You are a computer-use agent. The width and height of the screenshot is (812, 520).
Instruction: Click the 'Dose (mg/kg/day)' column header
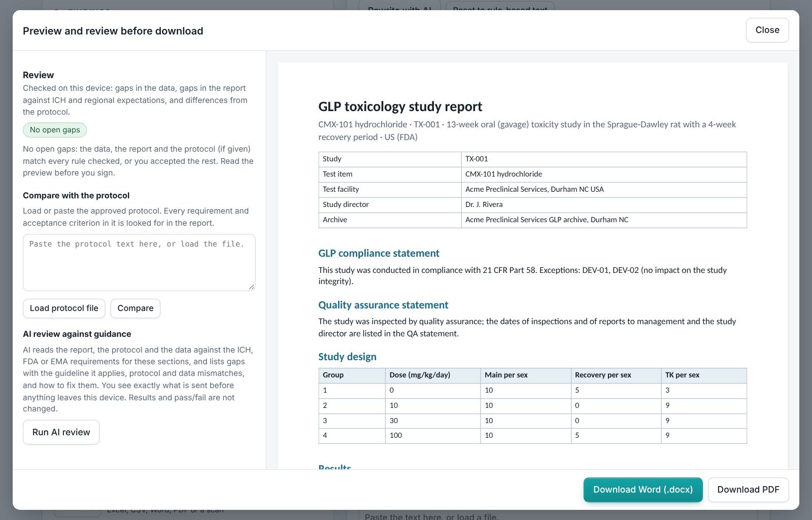tap(433, 375)
